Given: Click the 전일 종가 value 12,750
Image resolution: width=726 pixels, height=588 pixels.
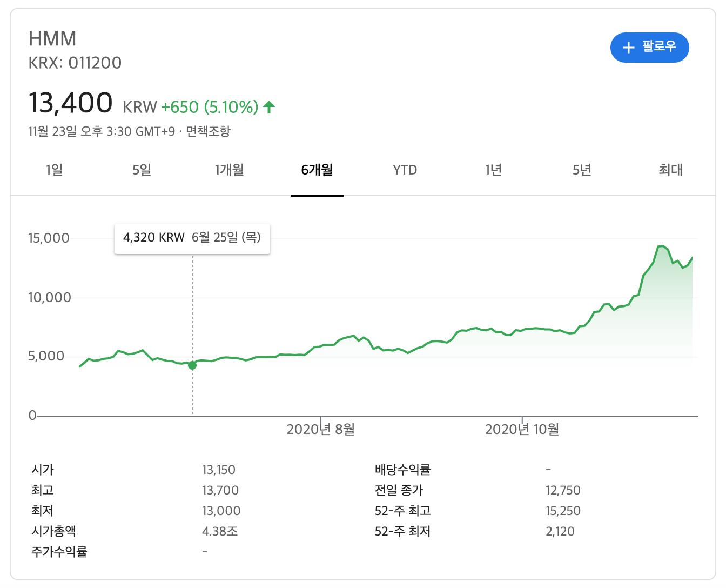Looking at the screenshot, I should click(563, 491).
